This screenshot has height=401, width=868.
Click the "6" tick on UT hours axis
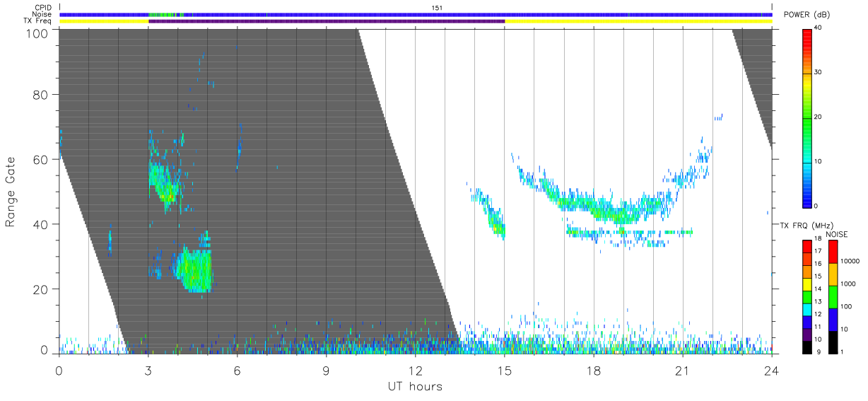(237, 371)
